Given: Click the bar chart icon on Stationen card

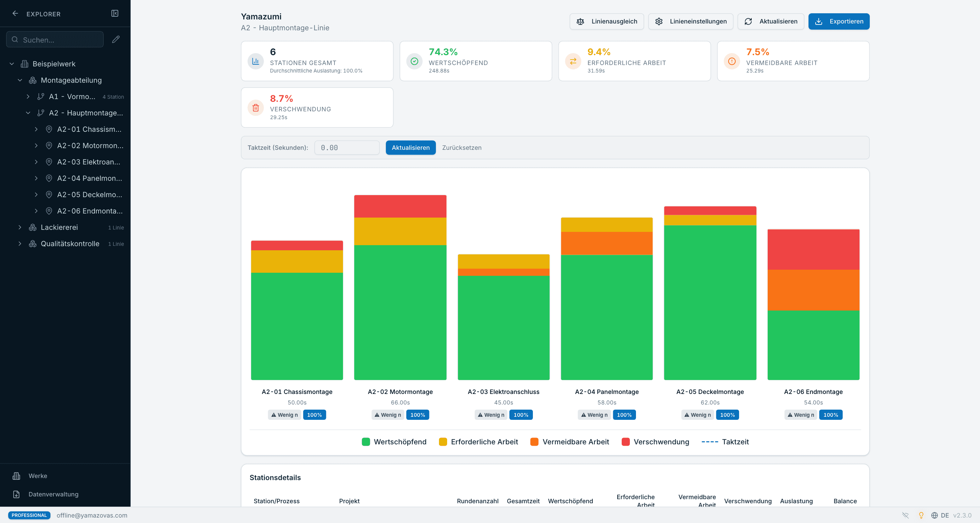Looking at the screenshot, I should pyautogui.click(x=256, y=61).
